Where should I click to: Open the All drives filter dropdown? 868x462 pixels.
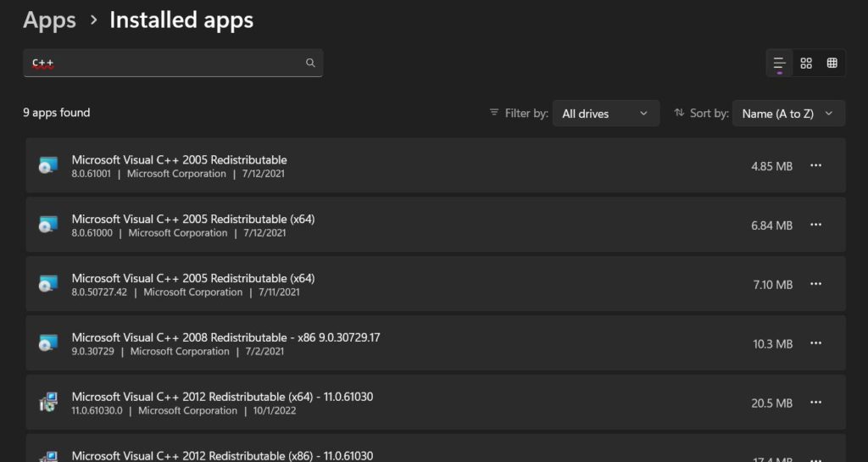tap(605, 114)
